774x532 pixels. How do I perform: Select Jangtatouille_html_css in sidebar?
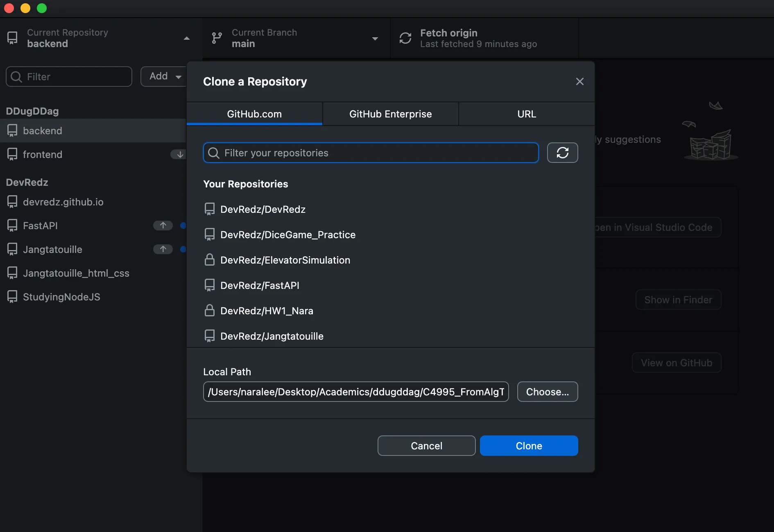tap(93, 273)
